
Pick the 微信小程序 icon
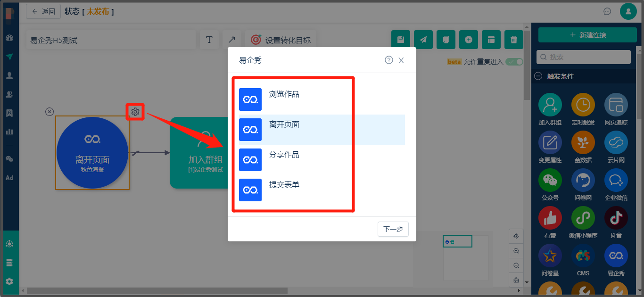tap(583, 218)
